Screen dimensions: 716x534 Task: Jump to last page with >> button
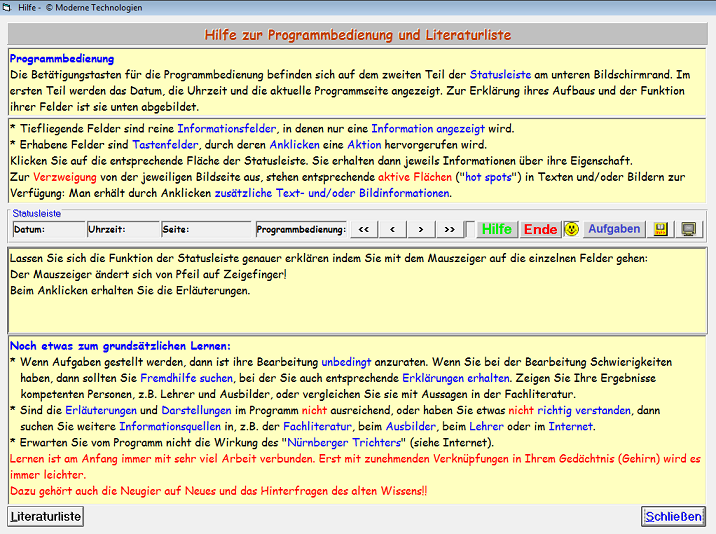click(449, 229)
